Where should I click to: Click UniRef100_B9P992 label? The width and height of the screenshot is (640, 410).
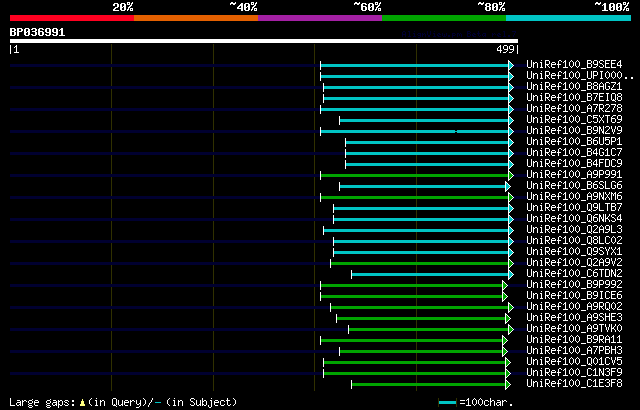574,285
